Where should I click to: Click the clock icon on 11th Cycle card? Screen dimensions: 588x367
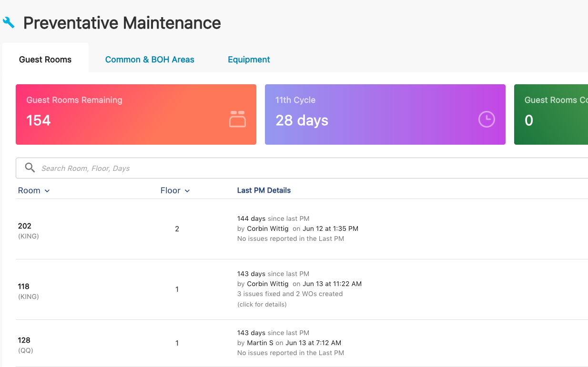tap(487, 119)
